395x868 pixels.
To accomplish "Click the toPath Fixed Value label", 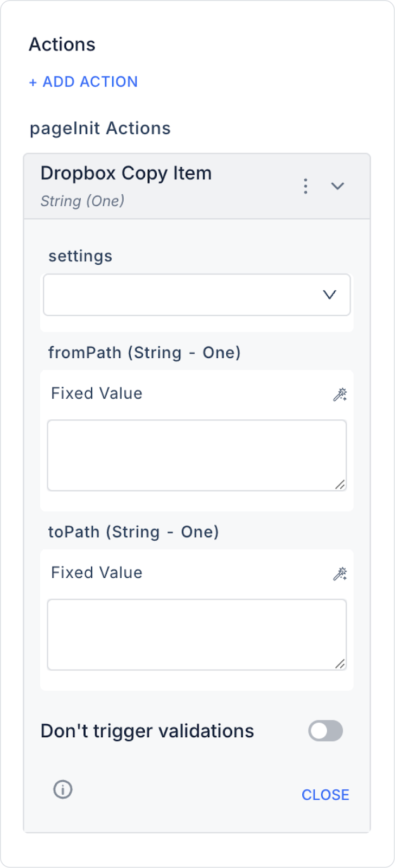I will pos(97,572).
